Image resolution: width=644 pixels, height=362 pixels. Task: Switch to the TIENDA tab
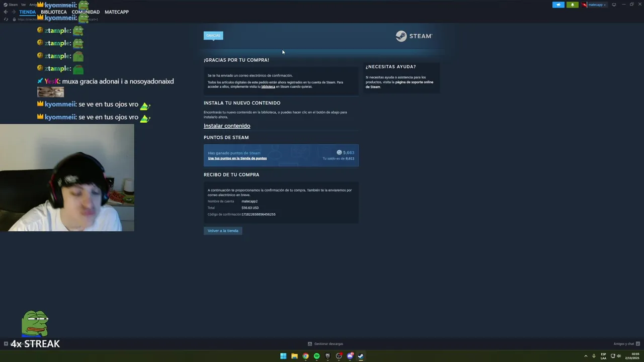pos(28,12)
